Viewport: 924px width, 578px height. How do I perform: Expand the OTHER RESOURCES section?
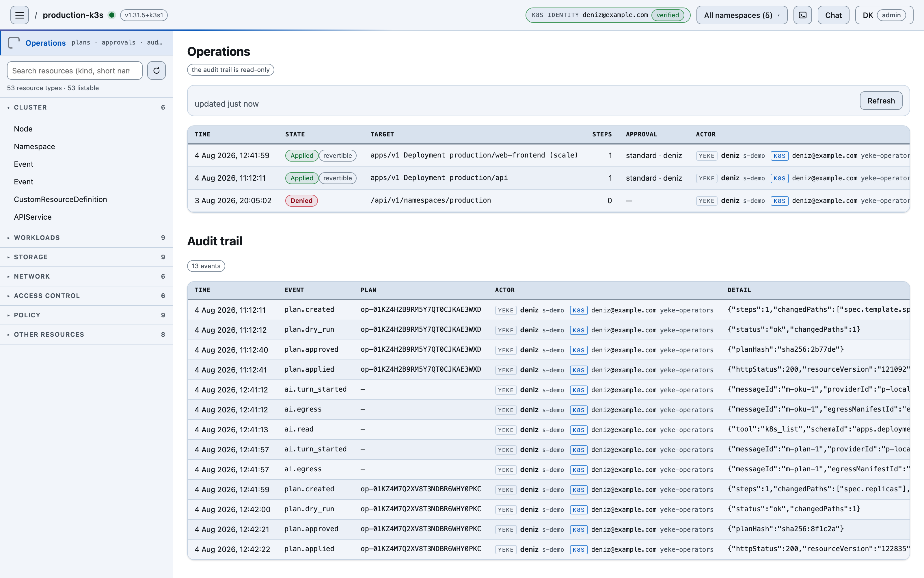tap(86, 334)
